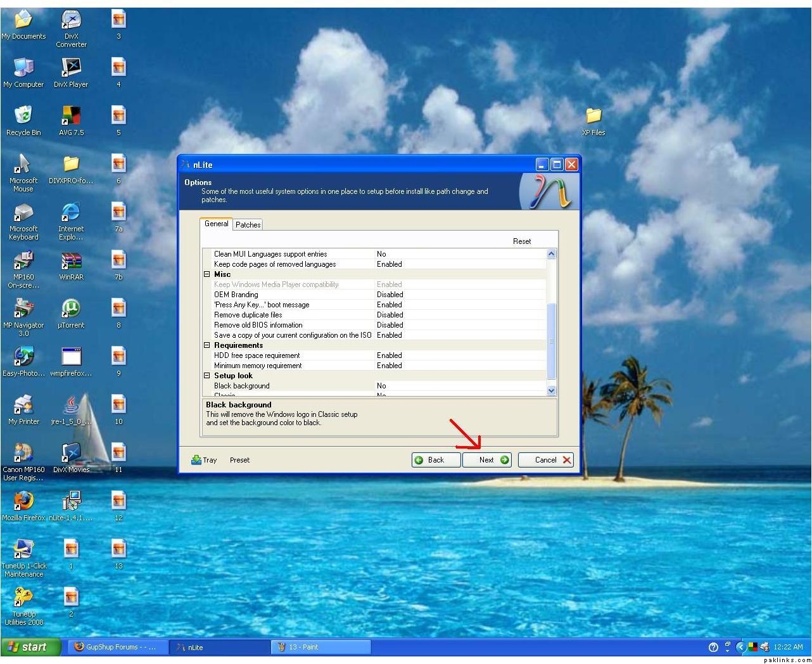Select the DivX Player shortcut icon

point(71,68)
